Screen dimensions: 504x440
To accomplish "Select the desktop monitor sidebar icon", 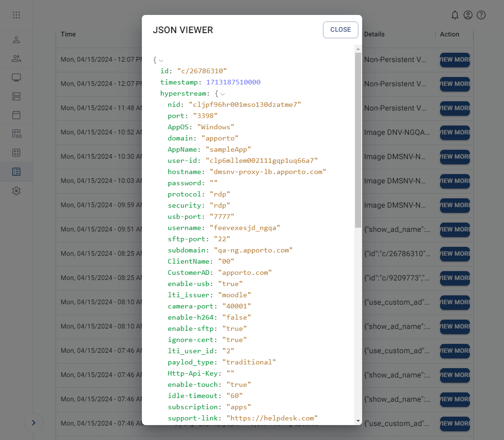I will (x=16, y=77).
